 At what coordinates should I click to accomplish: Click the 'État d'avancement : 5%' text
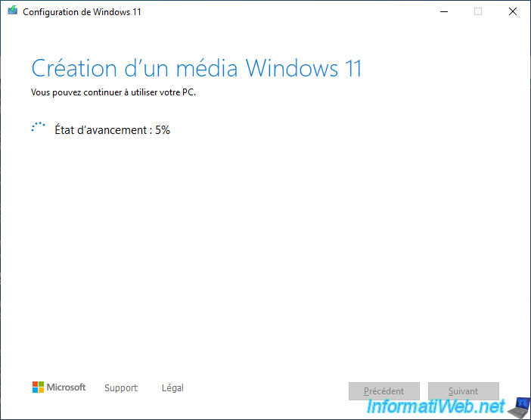113,130
